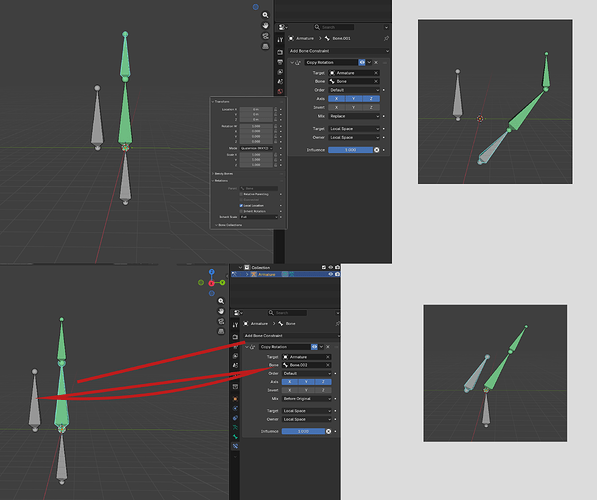Expand the Bendy Bones panel
597x500 pixels.
223,174
